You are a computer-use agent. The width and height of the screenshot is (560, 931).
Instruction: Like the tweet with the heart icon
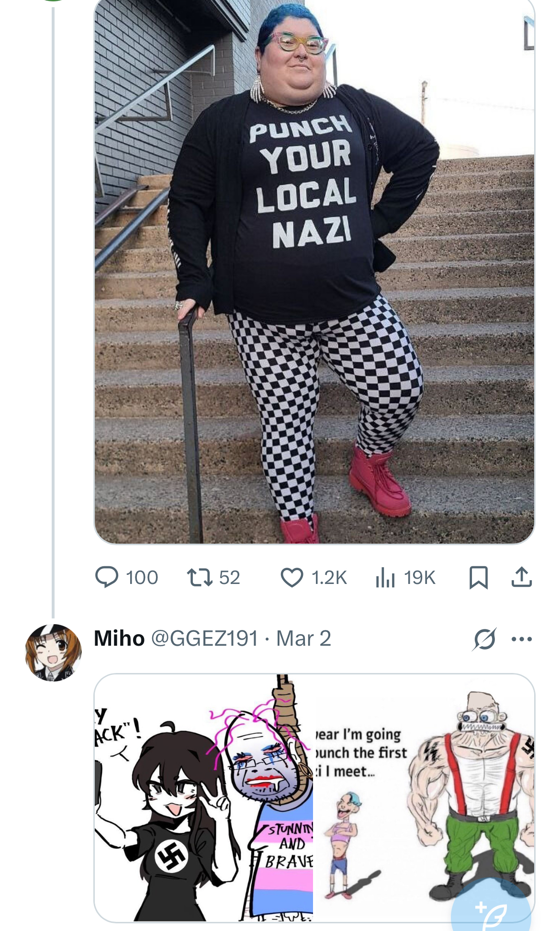click(291, 577)
